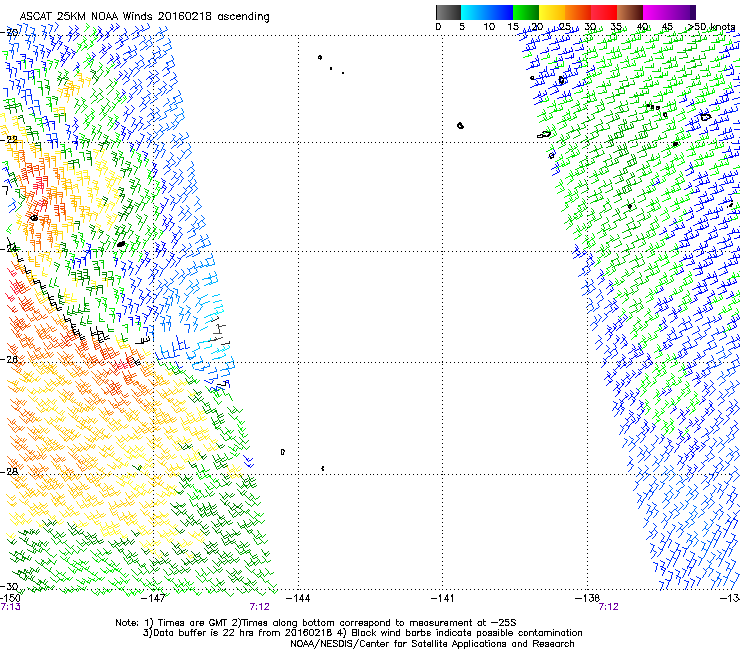Click the '-144' longitude axis label
This screenshot has height=650, width=740.
[298, 598]
